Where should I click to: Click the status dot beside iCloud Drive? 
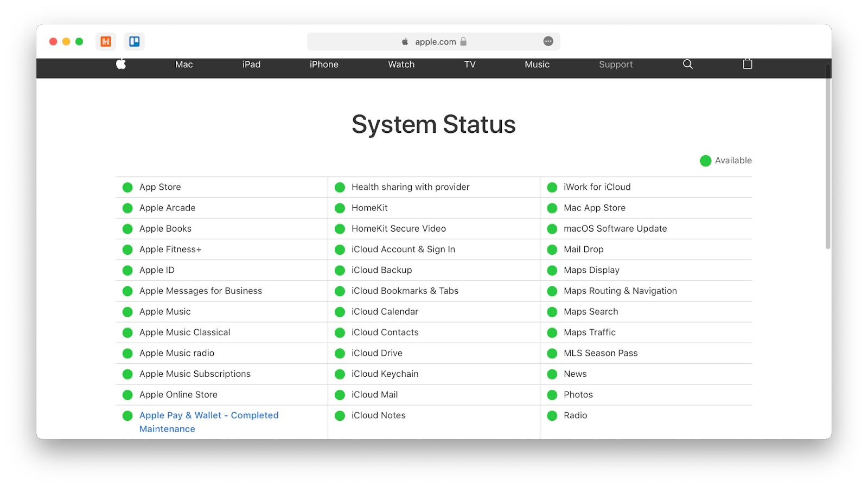[340, 354]
